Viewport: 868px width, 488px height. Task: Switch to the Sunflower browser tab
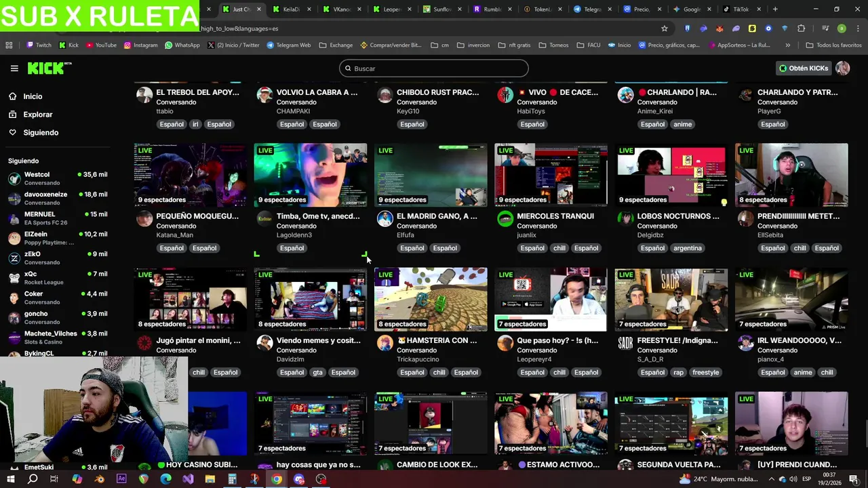(442, 9)
